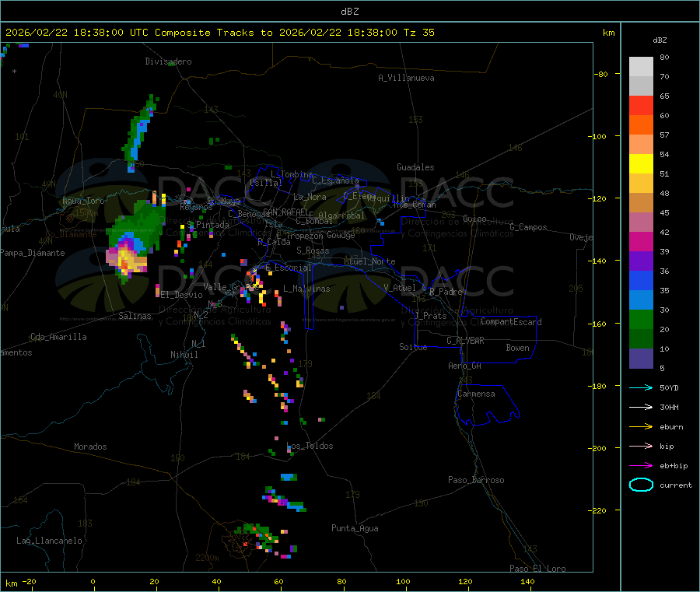Click the Cda_Amarilla label
This screenshot has width=700, height=592.
click(x=58, y=337)
